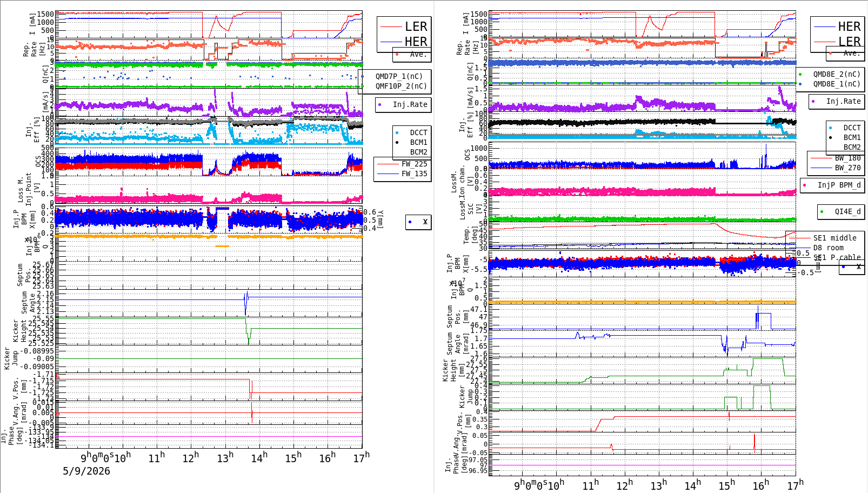Click the OCS axis label in right plot
The width and height of the screenshot is (868, 493).
click(467, 155)
